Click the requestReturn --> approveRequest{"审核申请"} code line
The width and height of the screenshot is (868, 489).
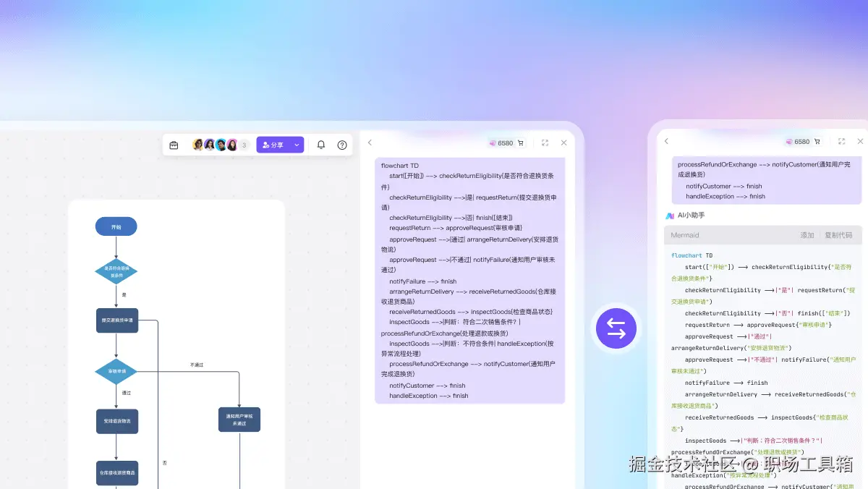point(759,325)
